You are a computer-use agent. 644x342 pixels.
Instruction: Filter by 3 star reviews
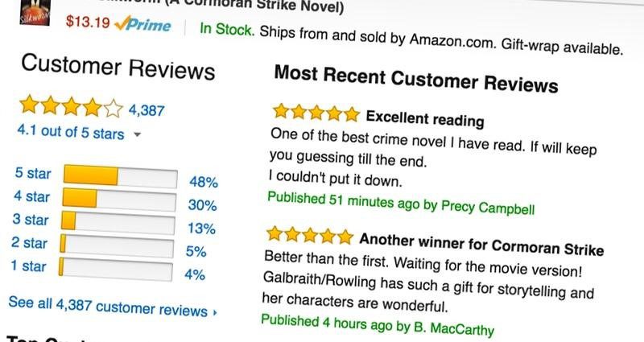[31, 219]
